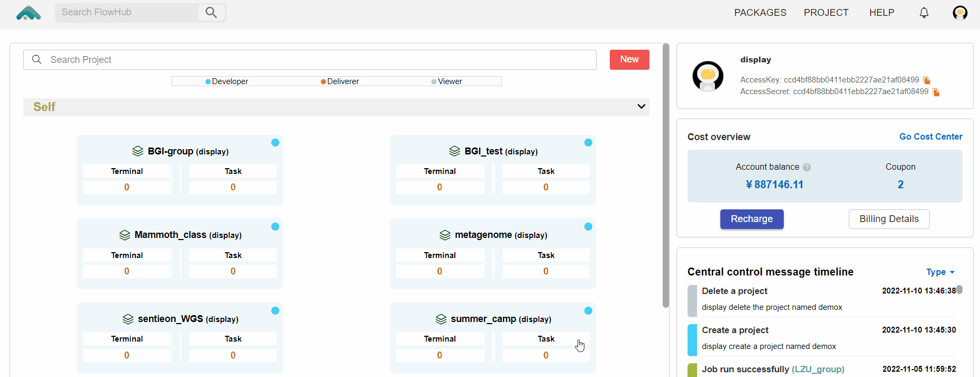Click the 'Cost overview' heading
This screenshot has height=377, width=980.
click(x=719, y=137)
